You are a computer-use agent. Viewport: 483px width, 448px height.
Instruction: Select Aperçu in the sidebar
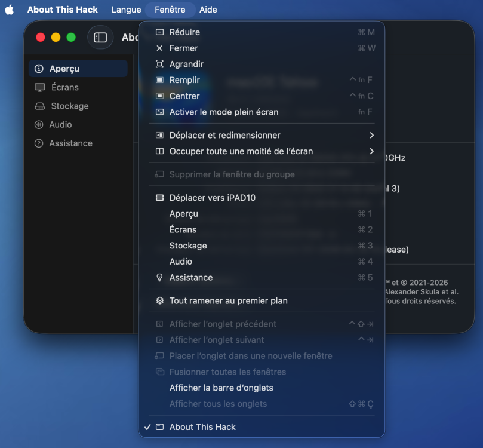click(78, 69)
